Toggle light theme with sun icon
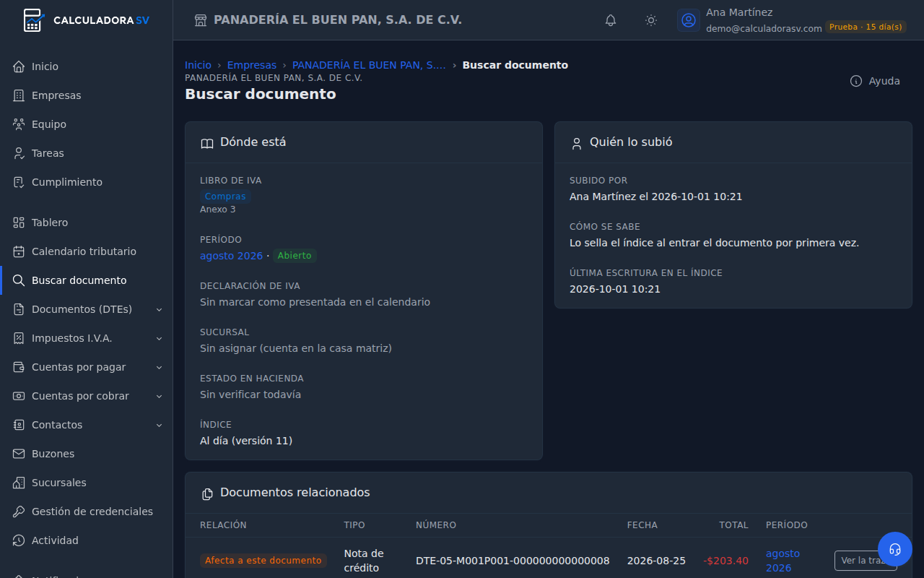Image resolution: width=924 pixels, height=578 pixels. pyautogui.click(x=651, y=20)
